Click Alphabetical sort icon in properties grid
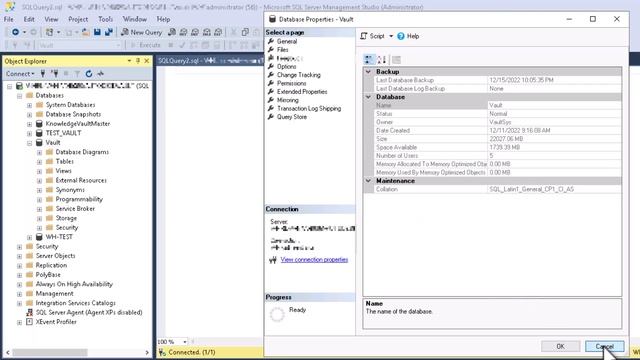This screenshot has width=640, height=360. 382,60
